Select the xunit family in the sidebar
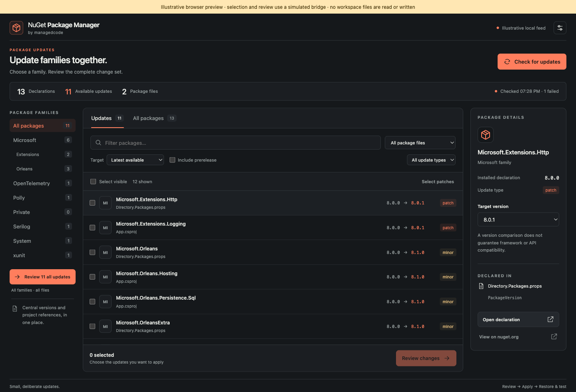 42,255
